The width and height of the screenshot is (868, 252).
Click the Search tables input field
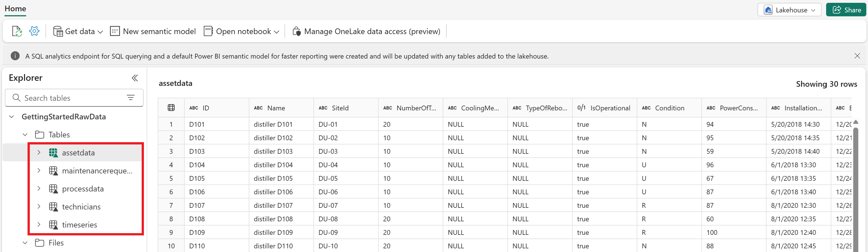[74, 98]
